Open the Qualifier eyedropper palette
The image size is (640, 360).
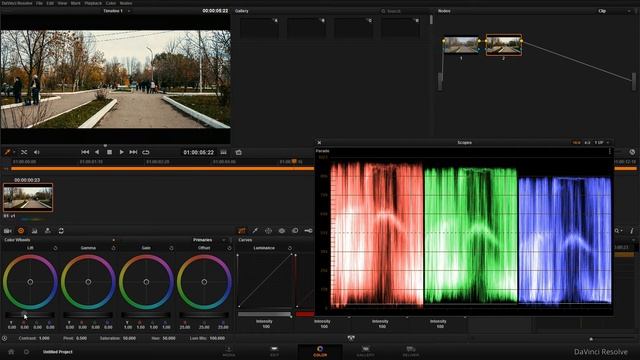coord(255,231)
